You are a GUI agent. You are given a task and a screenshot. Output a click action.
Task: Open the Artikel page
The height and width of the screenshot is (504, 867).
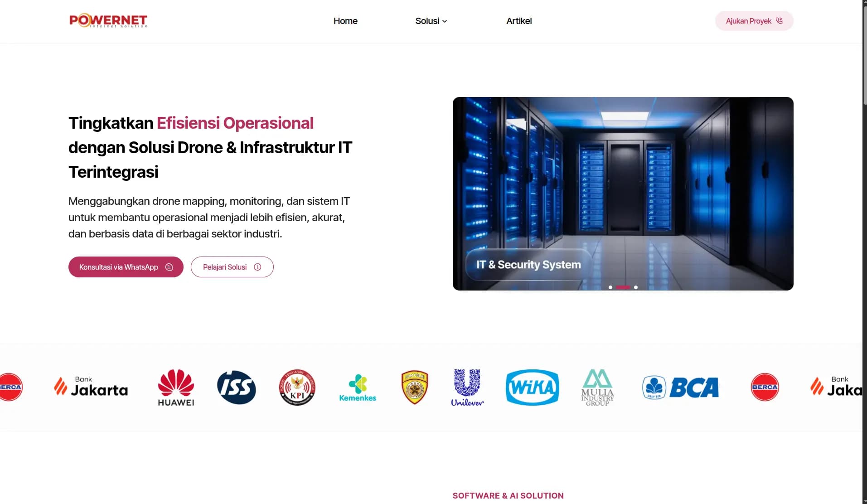(519, 21)
